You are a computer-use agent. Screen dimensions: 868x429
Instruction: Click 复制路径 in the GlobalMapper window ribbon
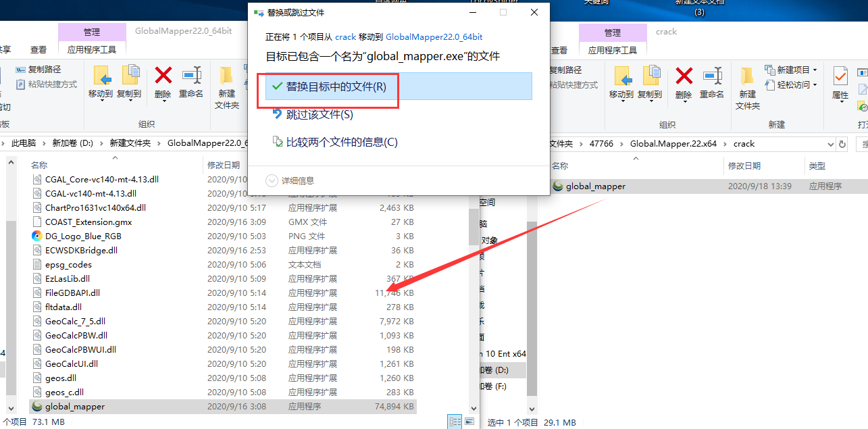(39, 70)
